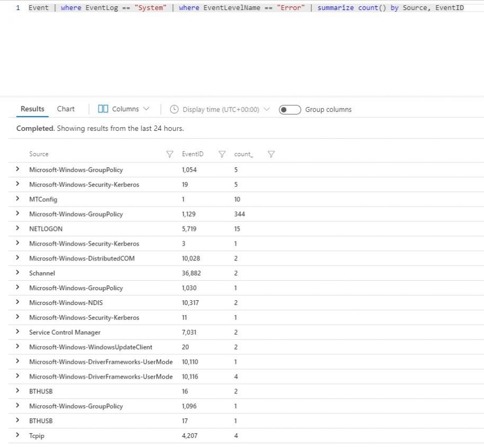
Task: Click the EventID column header to sort
Action: [x=192, y=154]
